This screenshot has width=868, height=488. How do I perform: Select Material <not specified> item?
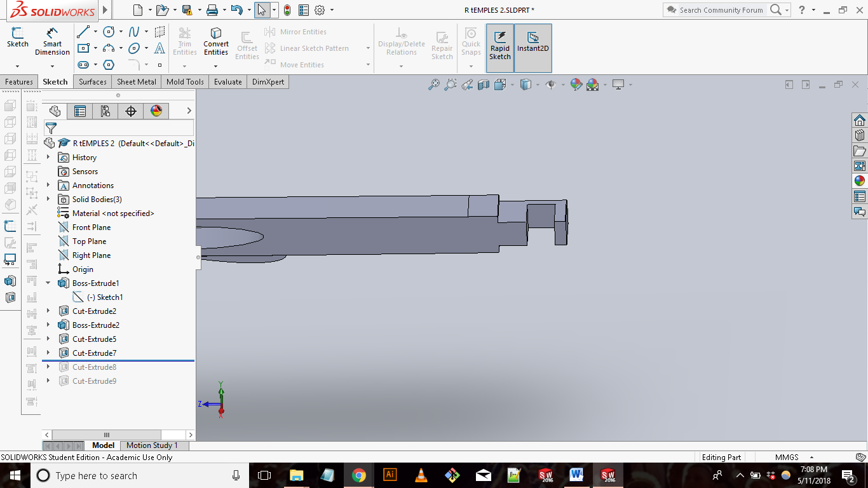tap(113, 213)
